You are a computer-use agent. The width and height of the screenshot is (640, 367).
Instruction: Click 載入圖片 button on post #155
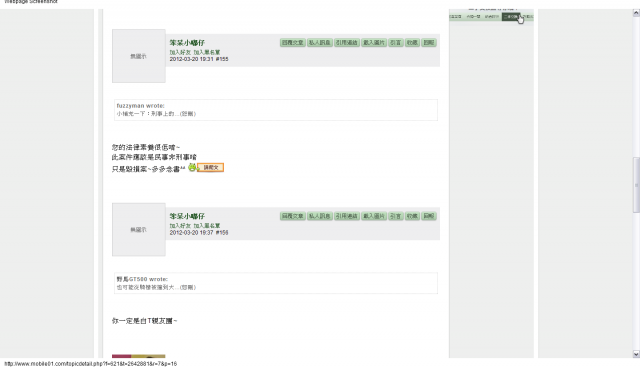(x=374, y=42)
